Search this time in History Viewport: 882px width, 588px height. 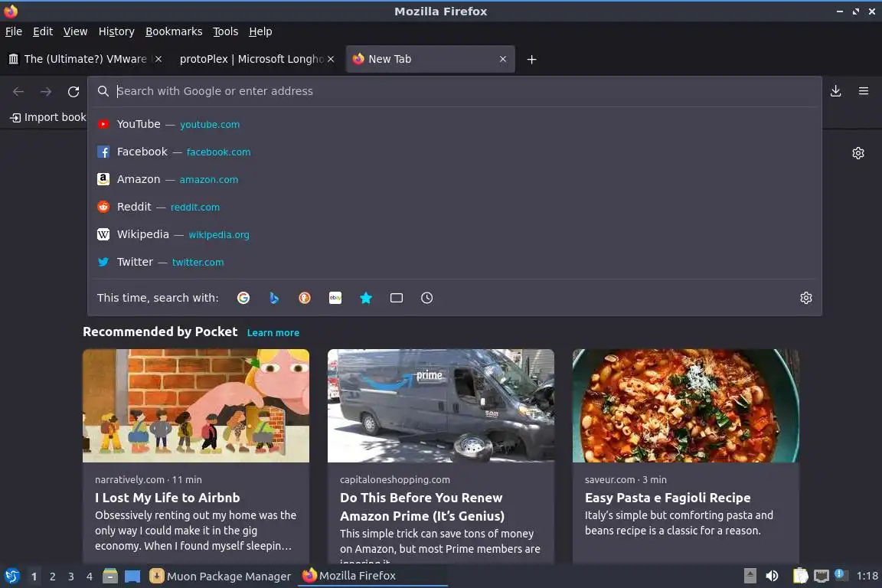(x=427, y=298)
